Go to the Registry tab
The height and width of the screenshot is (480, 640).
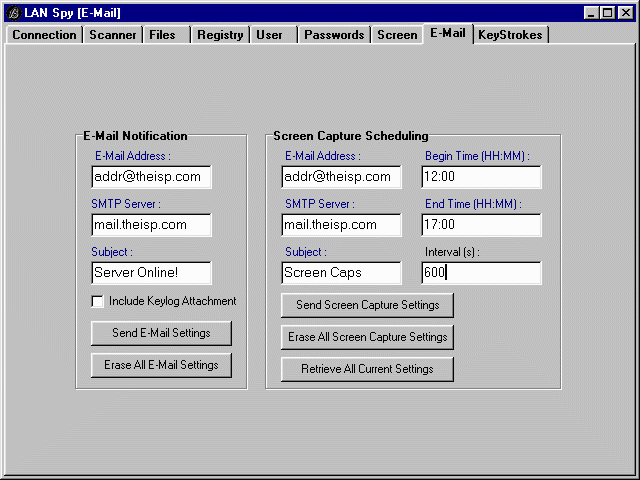[x=220, y=35]
